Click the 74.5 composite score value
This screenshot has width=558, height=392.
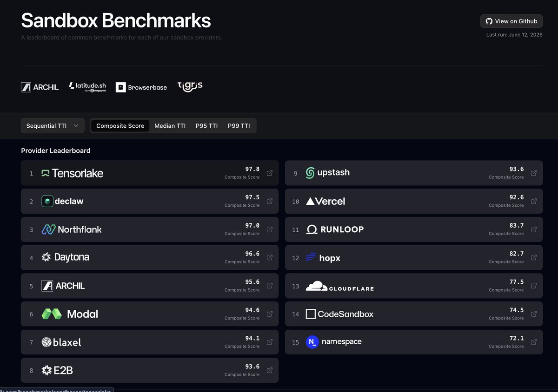[517, 310]
